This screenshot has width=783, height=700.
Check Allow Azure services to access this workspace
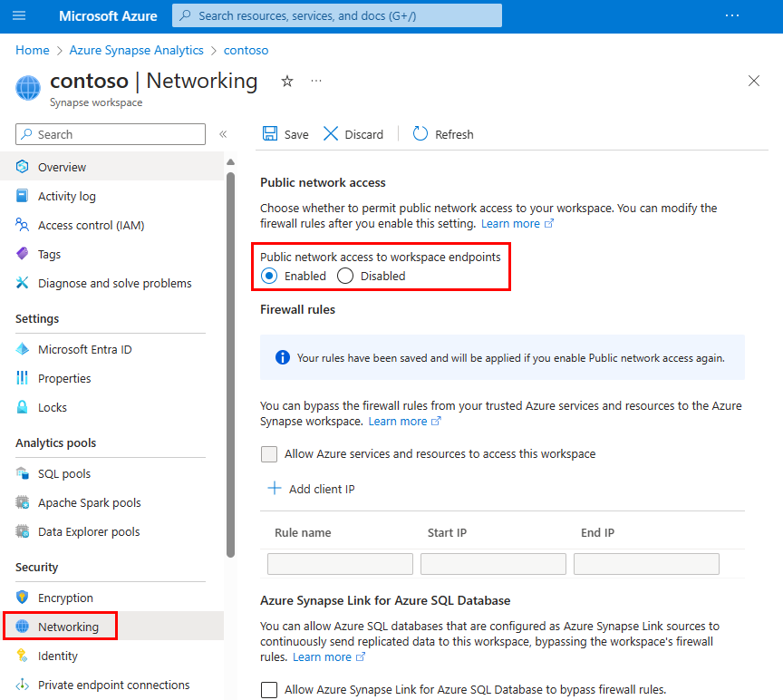pos(269,452)
